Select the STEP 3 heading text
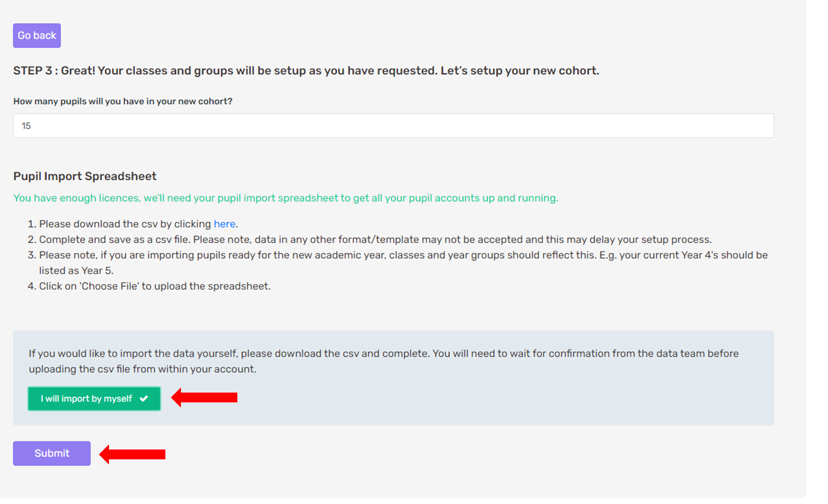828x504 pixels. tap(306, 71)
